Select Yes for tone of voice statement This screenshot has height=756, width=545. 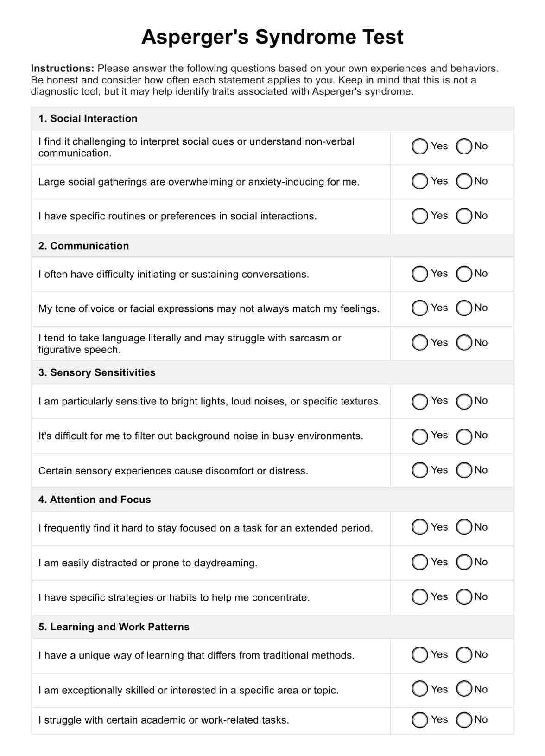(419, 308)
